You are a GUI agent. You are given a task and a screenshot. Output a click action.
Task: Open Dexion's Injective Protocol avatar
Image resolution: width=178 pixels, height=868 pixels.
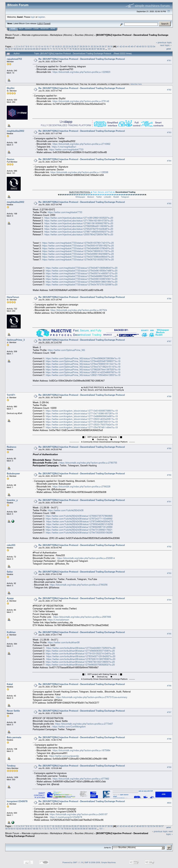click(14, 184)
